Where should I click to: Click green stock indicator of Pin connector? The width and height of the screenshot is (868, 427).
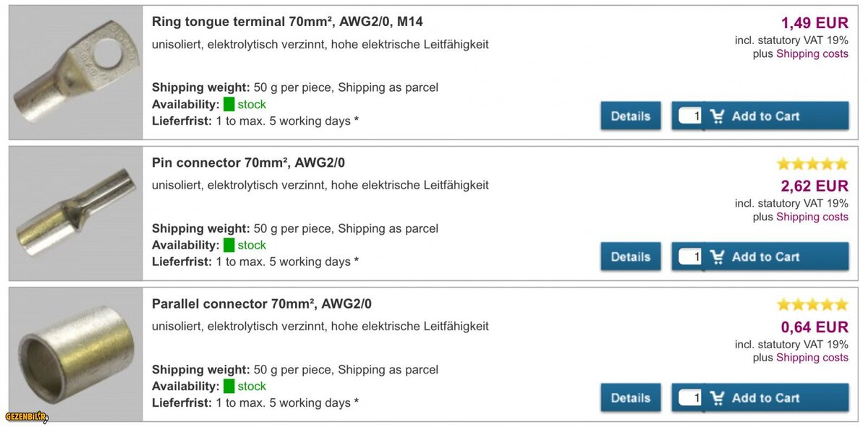pyautogui.click(x=229, y=245)
